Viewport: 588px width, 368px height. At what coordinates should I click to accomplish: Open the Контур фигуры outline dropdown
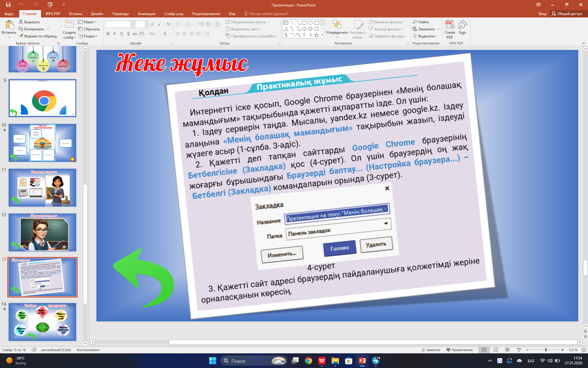point(386,29)
